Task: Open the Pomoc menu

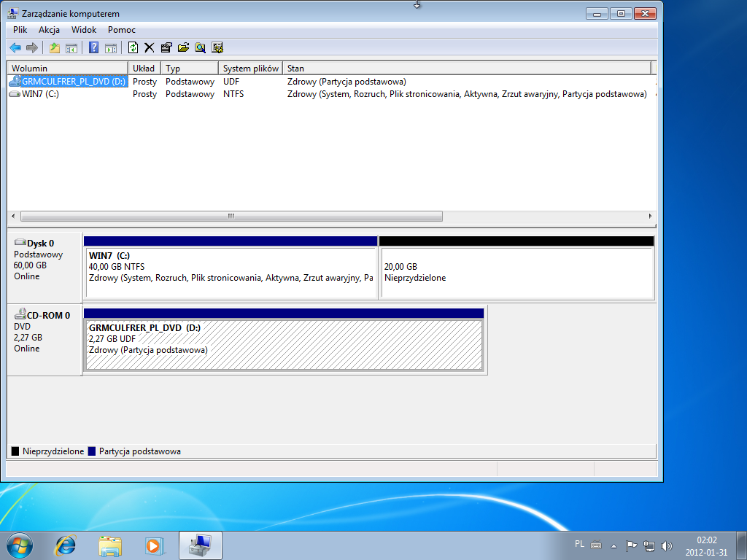Action: tap(122, 29)
